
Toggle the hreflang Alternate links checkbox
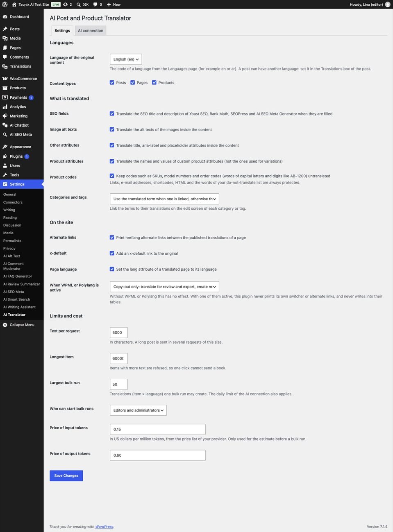[112, 237]
